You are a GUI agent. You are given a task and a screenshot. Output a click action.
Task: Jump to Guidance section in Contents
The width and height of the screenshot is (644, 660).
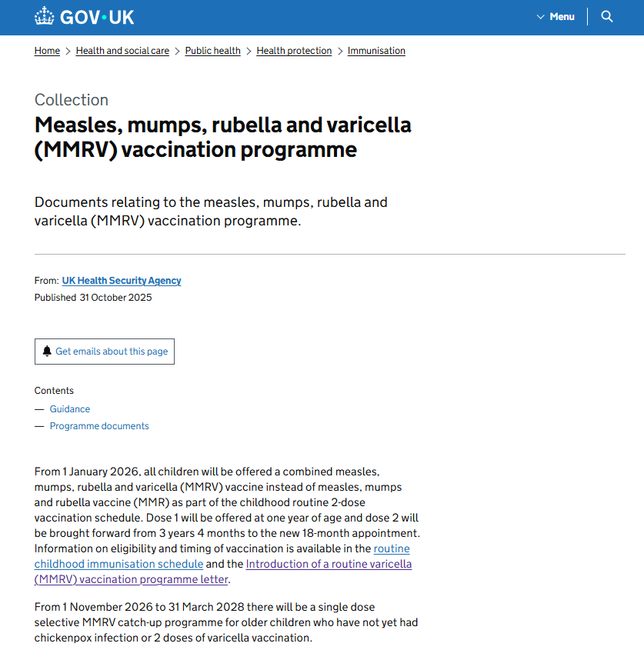click(x=70, y=409)
